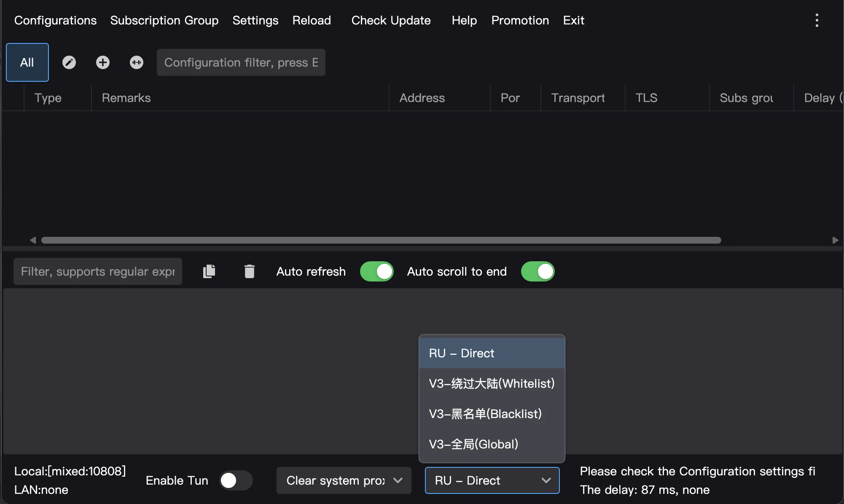Screen dimensions: 844x504
Task: Clear the log with the trash icon
Action: click(249, 271)
